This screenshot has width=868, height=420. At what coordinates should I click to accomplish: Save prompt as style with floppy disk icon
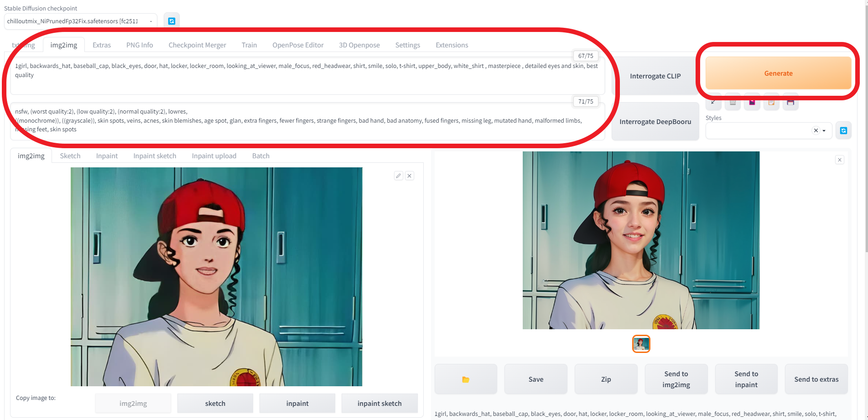click(x=790, y=102)
